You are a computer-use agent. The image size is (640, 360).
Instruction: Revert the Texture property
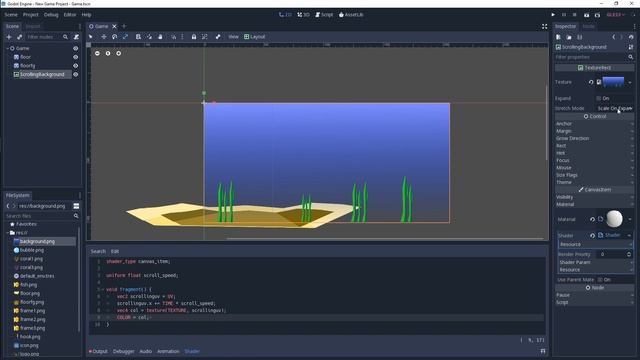pyautogui.click(x=591, y=82)
